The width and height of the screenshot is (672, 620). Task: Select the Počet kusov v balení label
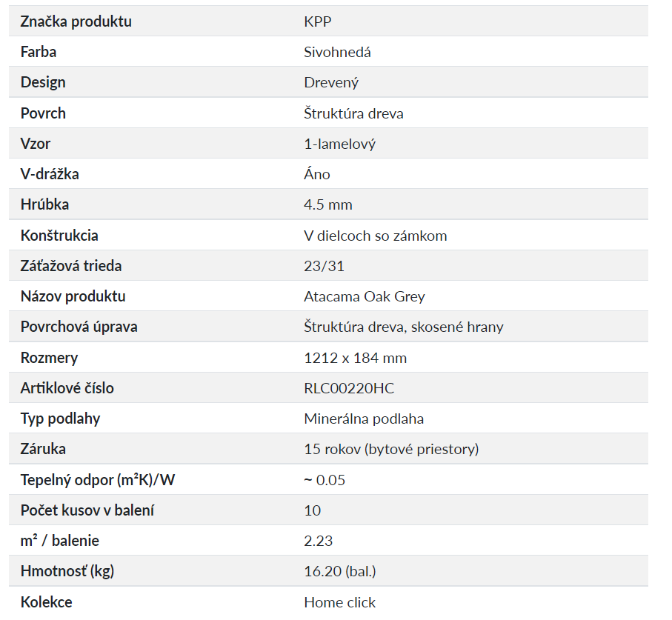(x=87, y=510)
